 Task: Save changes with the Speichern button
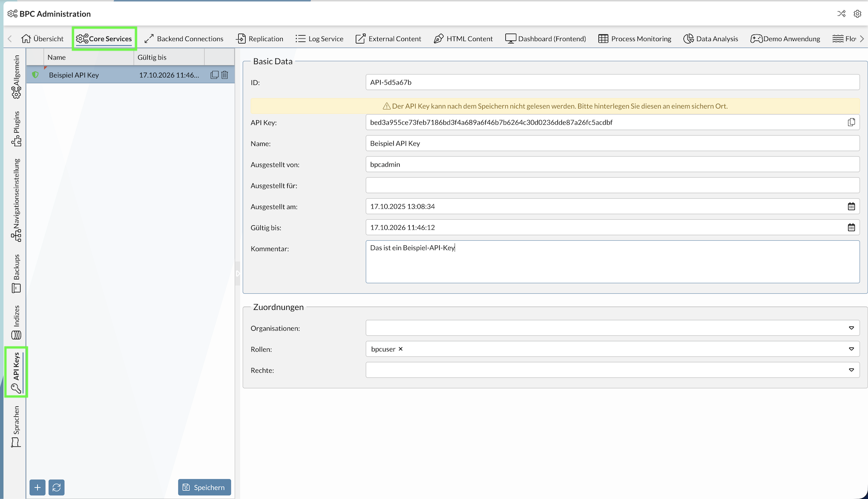(x=204, y=487)
